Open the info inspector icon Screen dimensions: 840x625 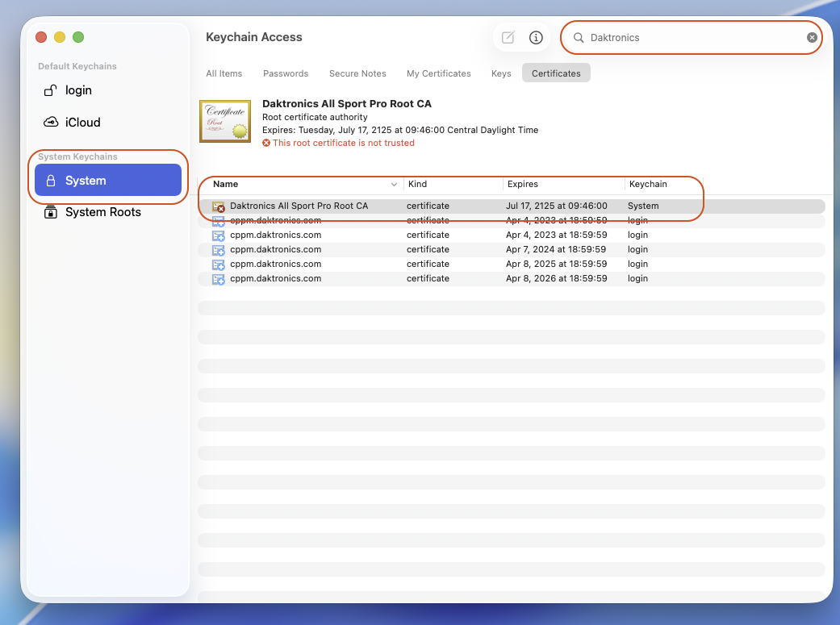click(x=536, y=37)
